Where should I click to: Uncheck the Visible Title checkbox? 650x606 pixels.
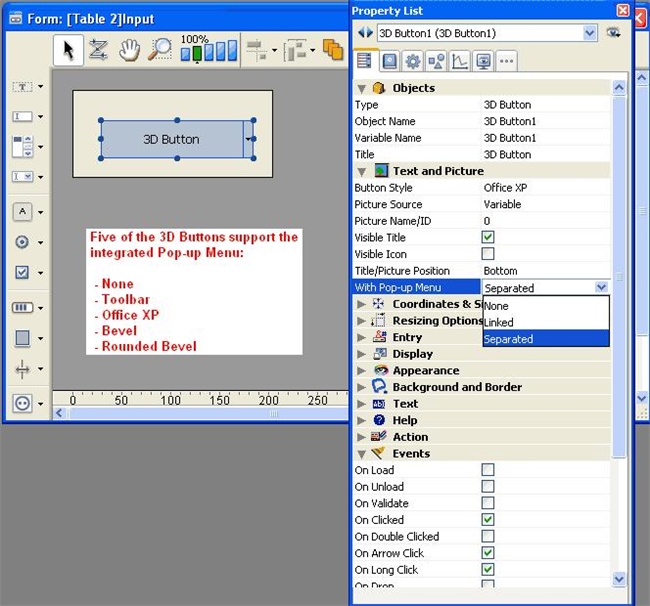488,238
